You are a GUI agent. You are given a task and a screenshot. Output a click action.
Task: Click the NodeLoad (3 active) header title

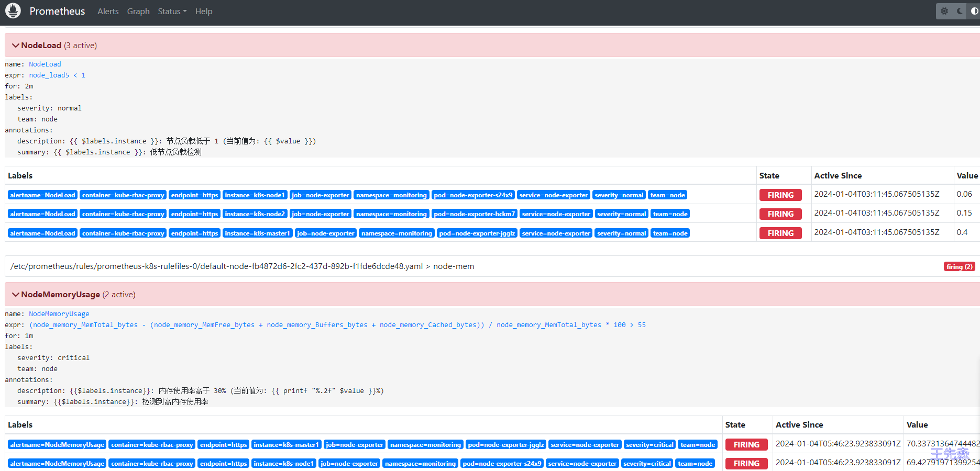59,46
